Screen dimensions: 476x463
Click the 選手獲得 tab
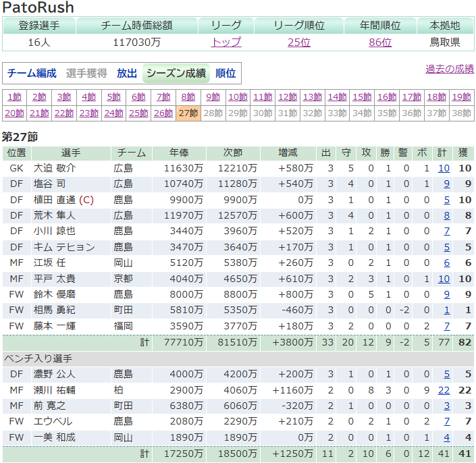[x=86, y=73]
